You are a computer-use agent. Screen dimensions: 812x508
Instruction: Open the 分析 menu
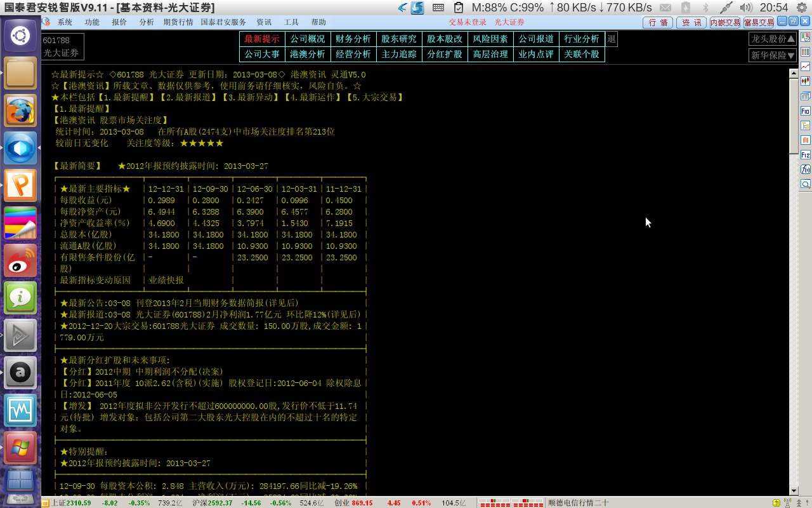click(x=147, y=22)
